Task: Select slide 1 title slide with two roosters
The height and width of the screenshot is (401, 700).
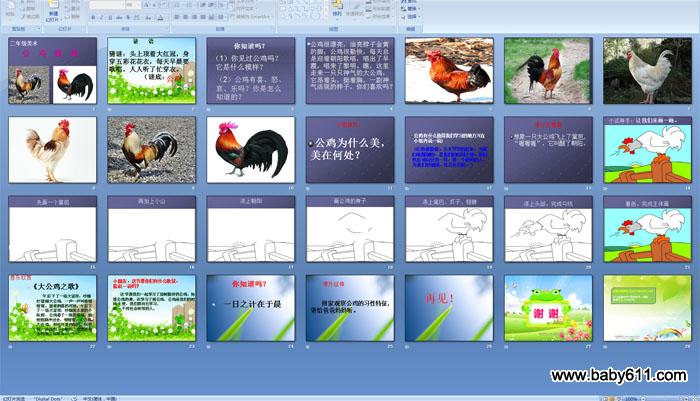Action: pos(52,71)
